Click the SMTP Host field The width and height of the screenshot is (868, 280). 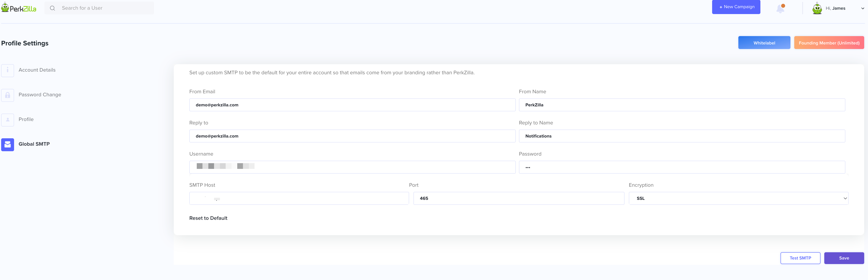(x=299, y=198)
